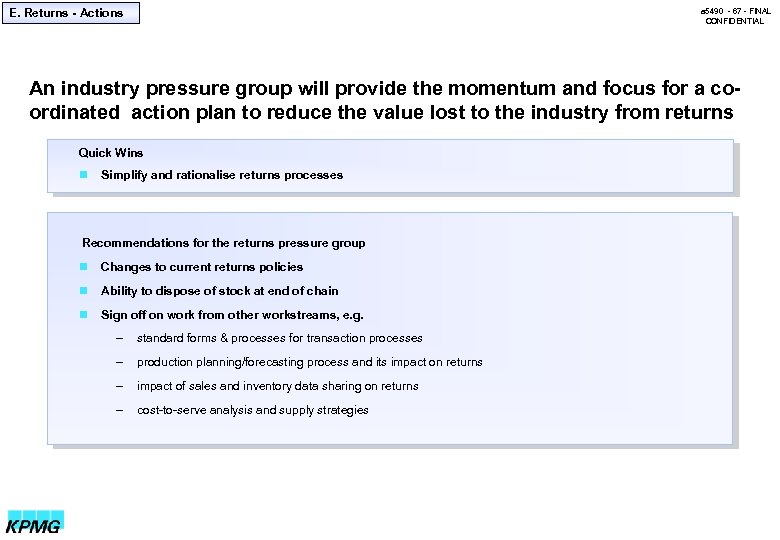Click the dash before impact of sales and inventory
The height and width of the screenshot is (540, 780).
tap(119, 386)
